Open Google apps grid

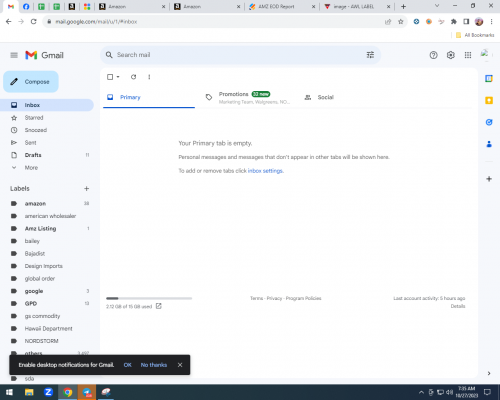468,55
